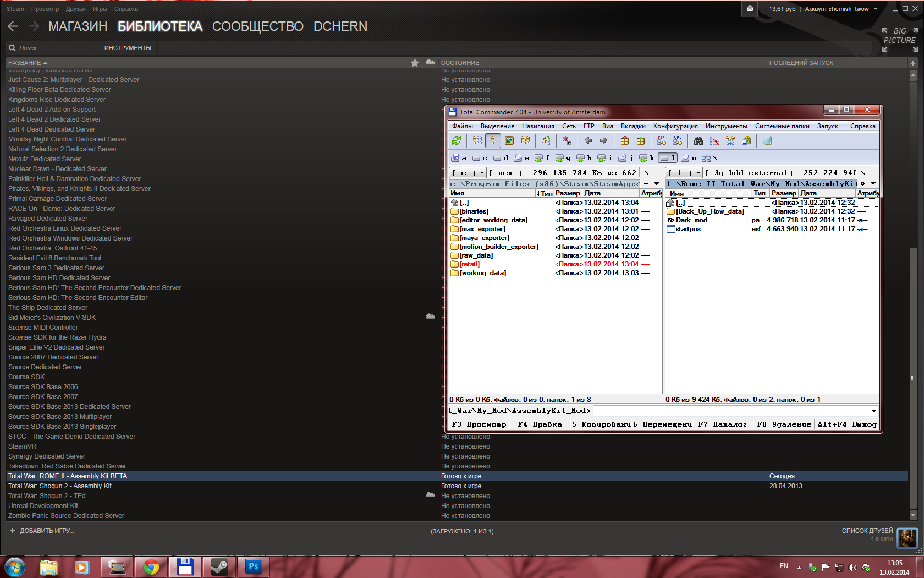924x578 pixels.
Task: Open Steam Друзья menu
Action: (75, 9)
